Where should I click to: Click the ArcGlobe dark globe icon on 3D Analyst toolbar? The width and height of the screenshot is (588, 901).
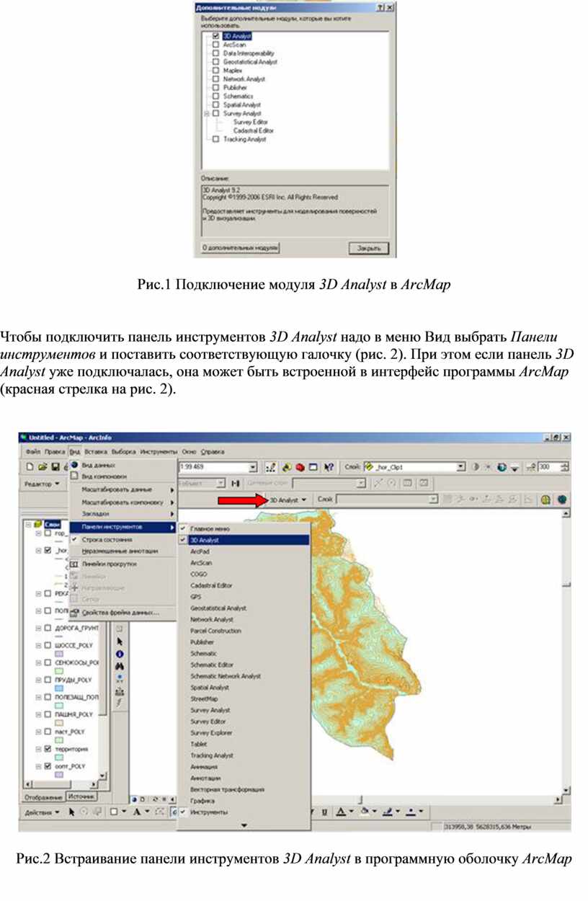coord(561,499)
